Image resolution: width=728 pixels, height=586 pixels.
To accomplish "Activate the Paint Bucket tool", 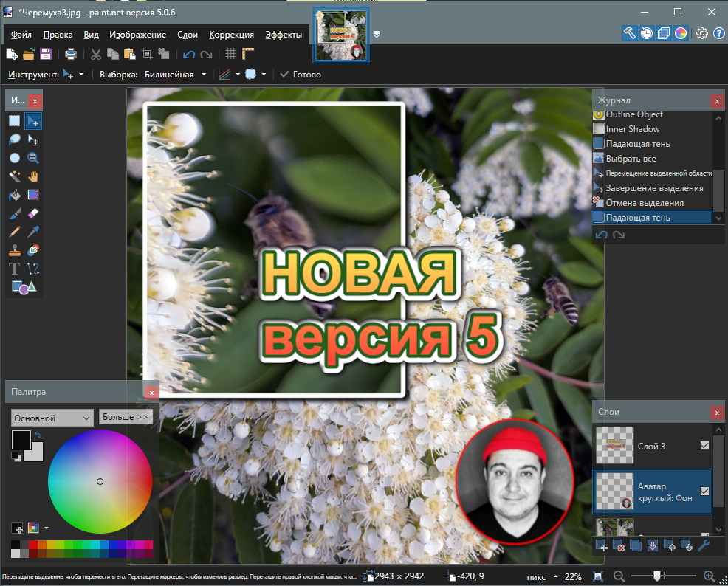I will (14, 195).
